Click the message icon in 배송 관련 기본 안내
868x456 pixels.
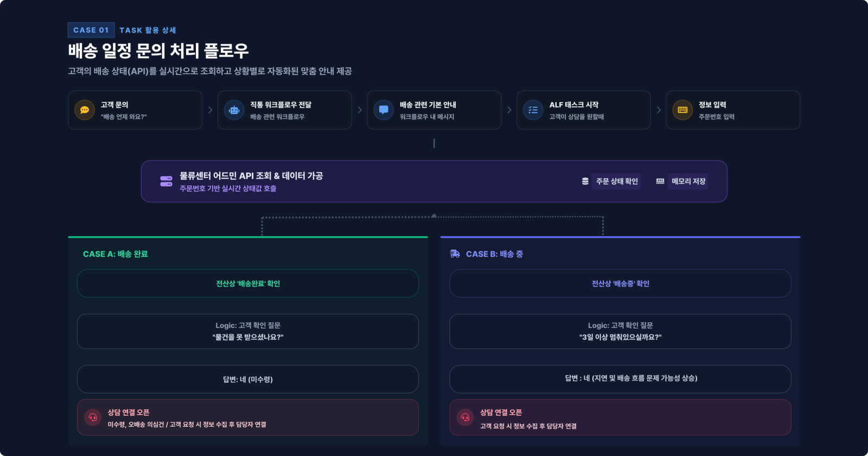(384, 110)
